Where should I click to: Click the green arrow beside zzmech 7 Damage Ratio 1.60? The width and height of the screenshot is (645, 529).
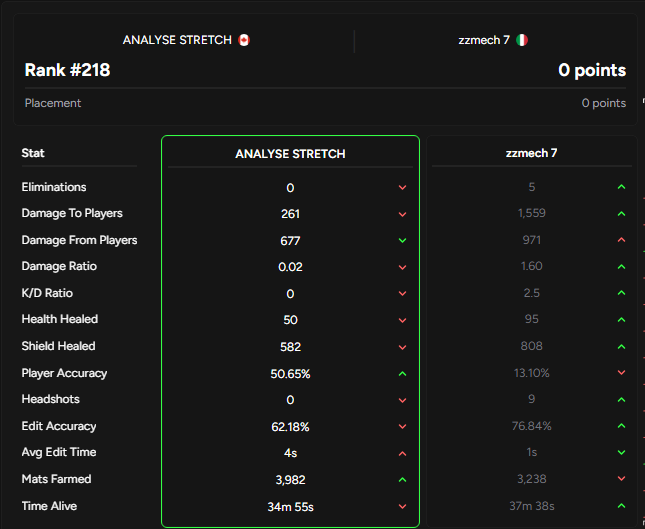(x=622, y=267)
